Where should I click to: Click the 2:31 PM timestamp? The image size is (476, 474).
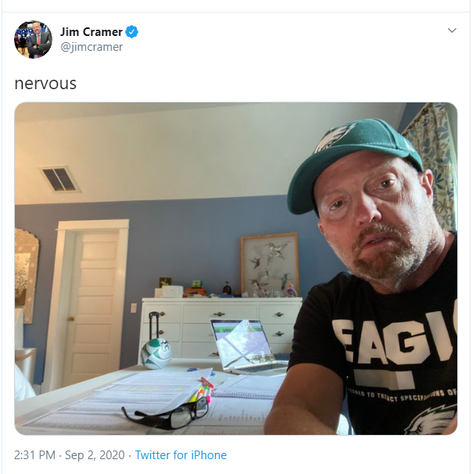tap(35, 455)
